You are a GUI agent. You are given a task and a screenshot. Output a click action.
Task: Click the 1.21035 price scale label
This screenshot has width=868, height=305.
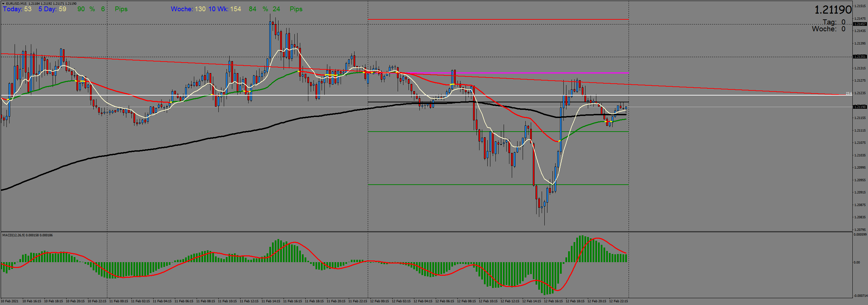coord(860,155)
